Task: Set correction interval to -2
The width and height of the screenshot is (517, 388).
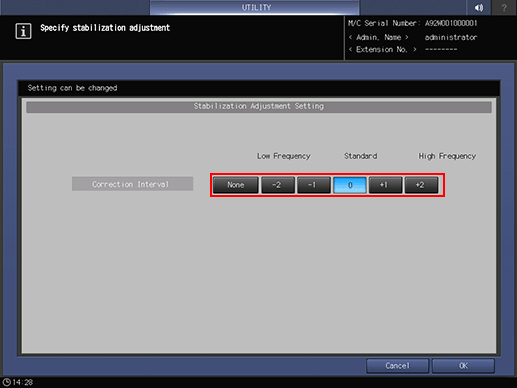Action: [278, 185]
